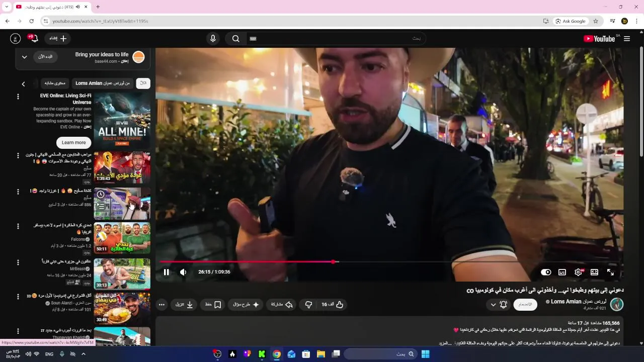Open the player settings gear
Image resolution: width=644 pixels, height=362 pixels.
coord(578,272)
